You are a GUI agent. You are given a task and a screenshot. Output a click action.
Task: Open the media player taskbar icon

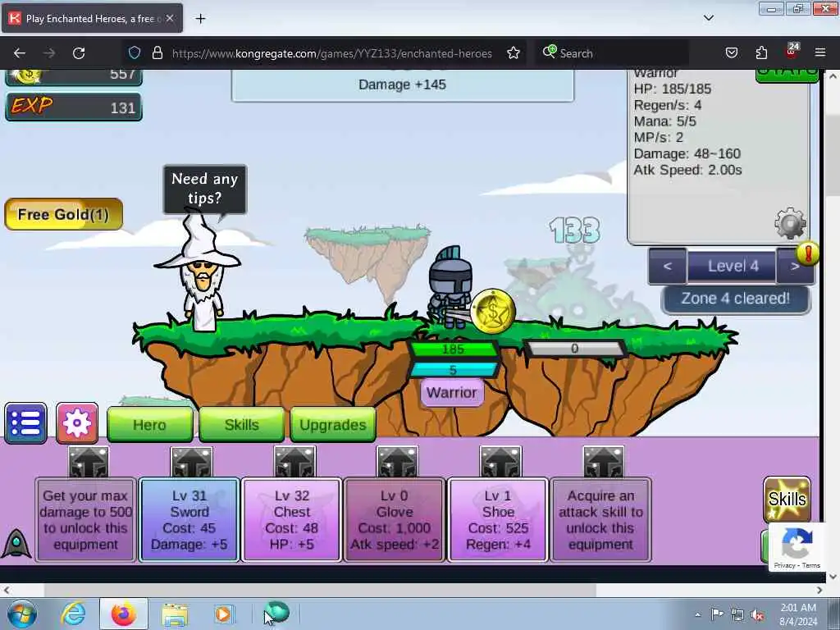pos(223,614)
